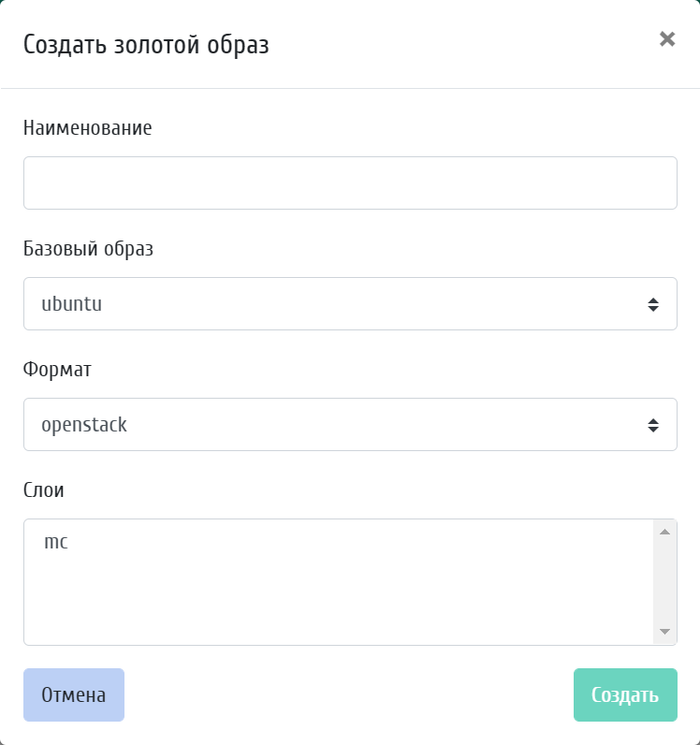Image resolution: width=700 pixels, height=745 pixels.
Task: Select the mc layer in Слои
Action: click(x=56, y=542)
